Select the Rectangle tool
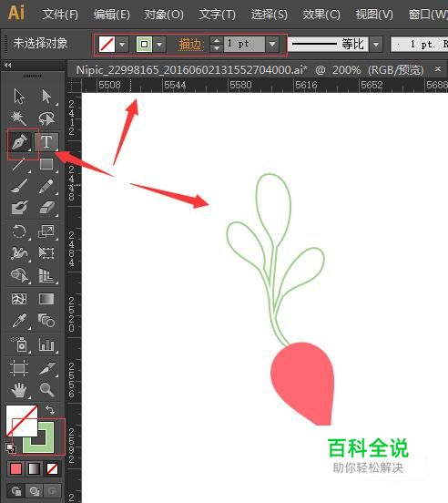The width and height of the screenshot is (448, 503). point(46,164)
